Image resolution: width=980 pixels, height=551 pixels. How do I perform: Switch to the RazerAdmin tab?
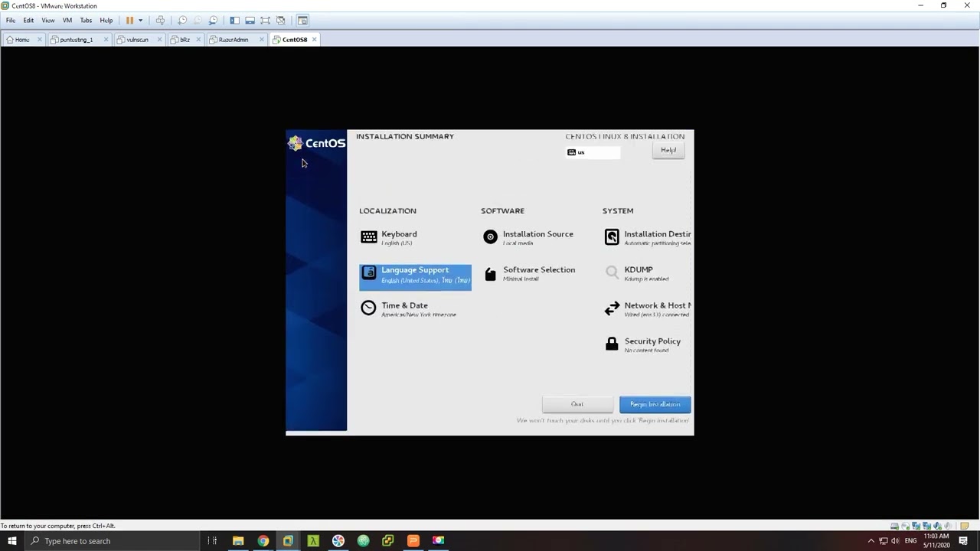(x=233, y=40)
